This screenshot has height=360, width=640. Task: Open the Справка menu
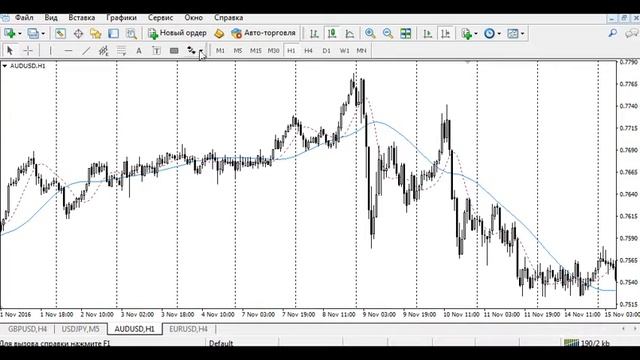[x=229, y=18]
